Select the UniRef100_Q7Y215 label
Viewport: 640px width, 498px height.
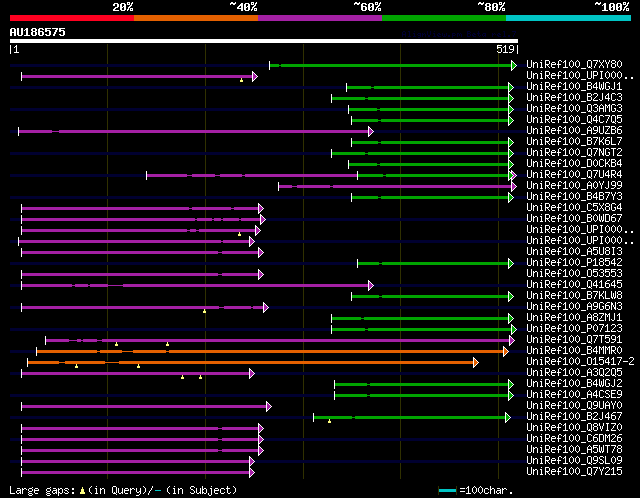click(574, 472)
